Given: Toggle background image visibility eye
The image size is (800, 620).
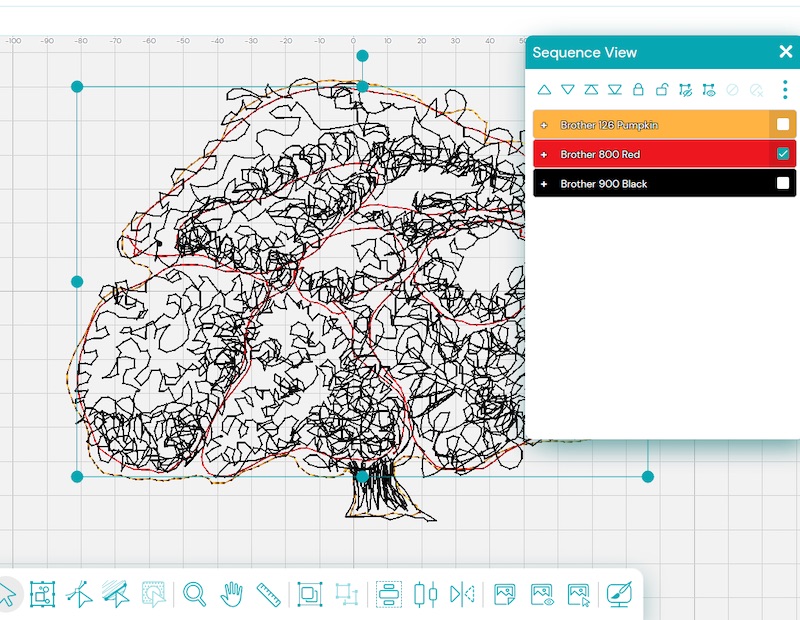Looking at the screenshot, I should [542, 594].
